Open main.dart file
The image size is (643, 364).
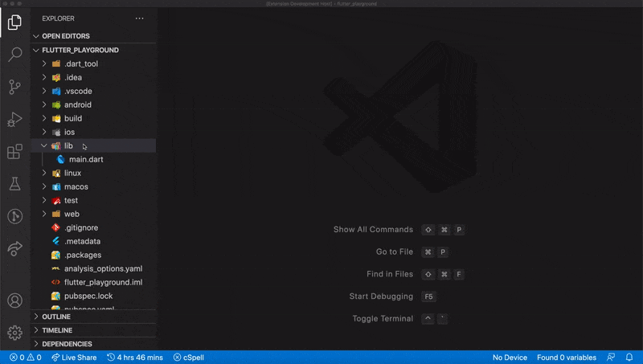(93, 159)
